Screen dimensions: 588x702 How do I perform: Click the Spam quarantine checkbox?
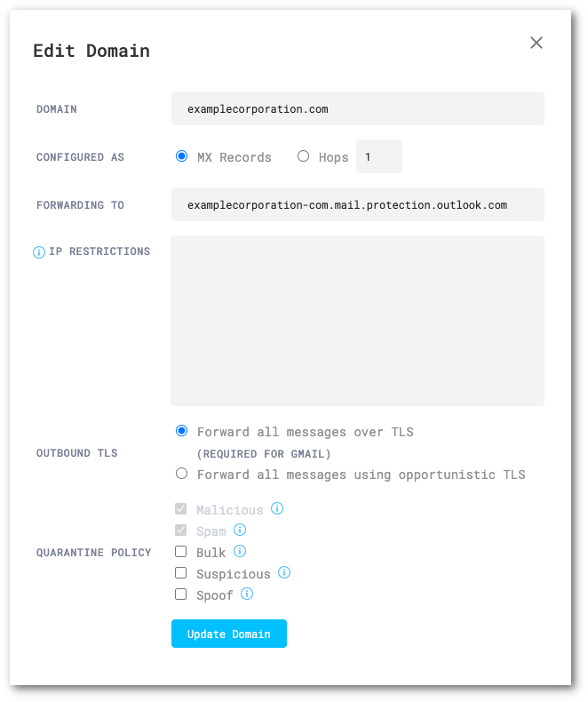(x=181, y=530)
